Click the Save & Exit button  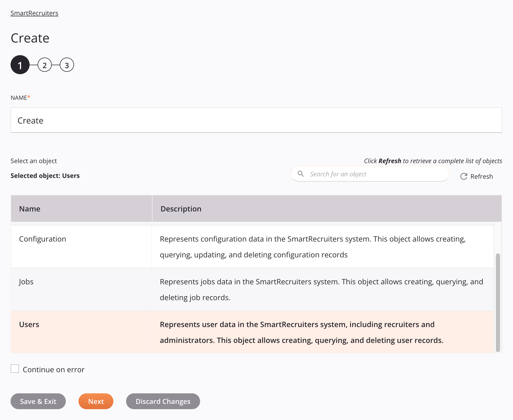point(38,401)
